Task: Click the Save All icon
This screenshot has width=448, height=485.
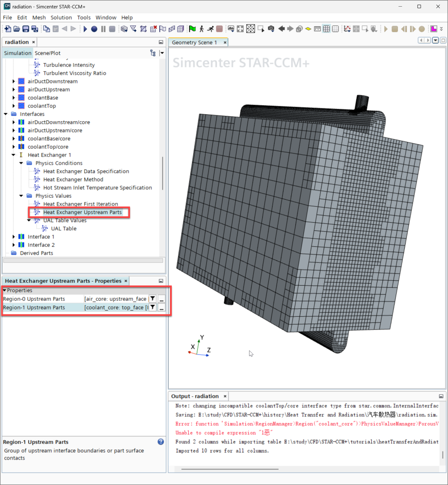Action: 34,29
